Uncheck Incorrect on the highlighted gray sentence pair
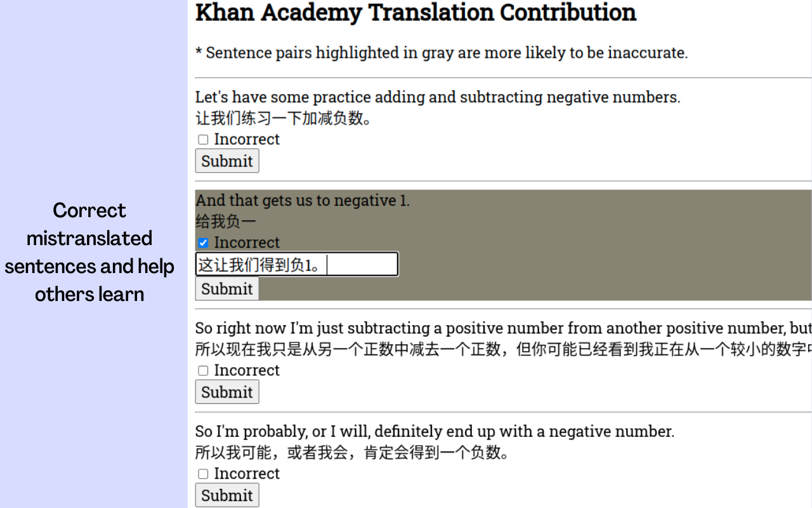The image size is (812, 508). [203, 243]
